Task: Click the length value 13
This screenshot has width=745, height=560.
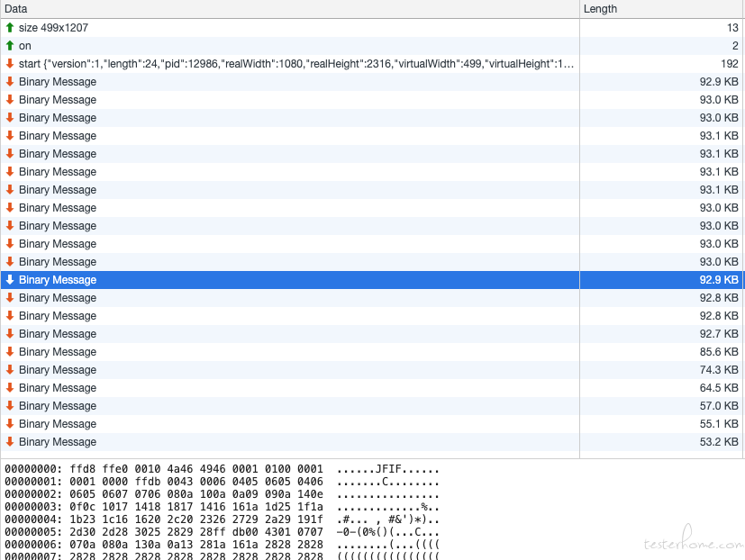Action: 732,28
